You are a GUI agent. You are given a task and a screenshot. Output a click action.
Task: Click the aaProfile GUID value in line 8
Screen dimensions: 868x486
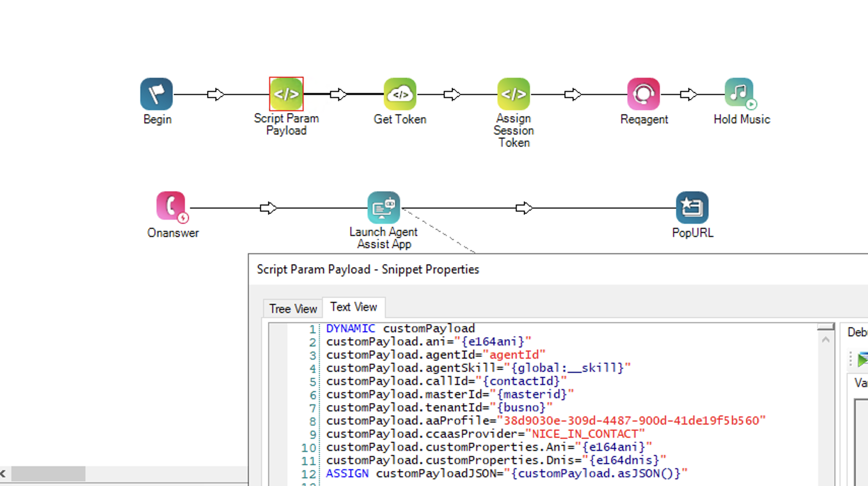(x=631, y=421)
